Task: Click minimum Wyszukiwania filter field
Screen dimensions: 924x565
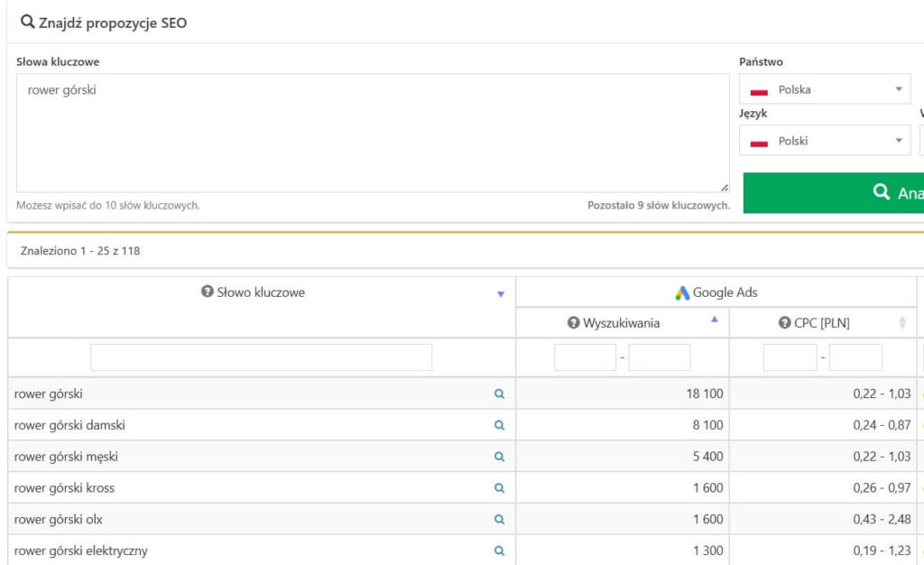Action: point(585,357)
